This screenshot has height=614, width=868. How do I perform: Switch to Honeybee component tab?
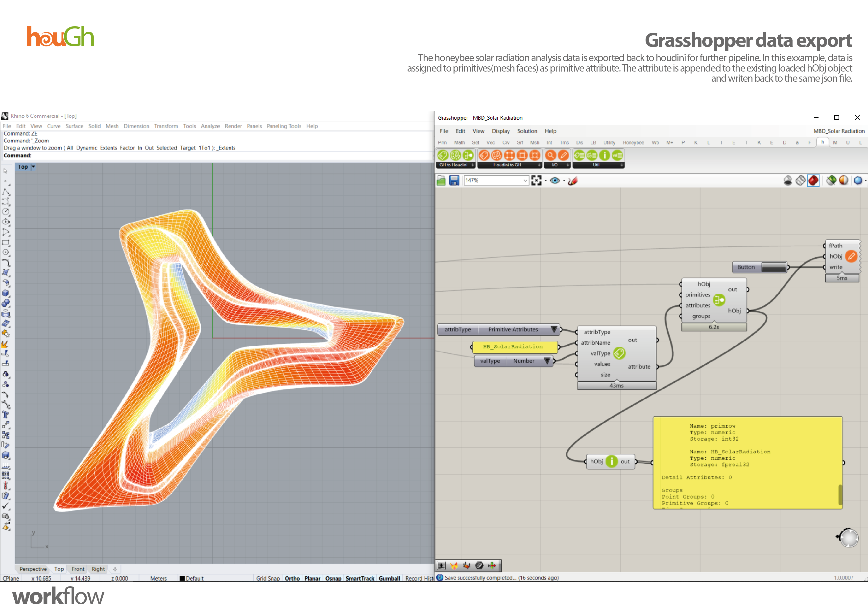tap(633, 143)
